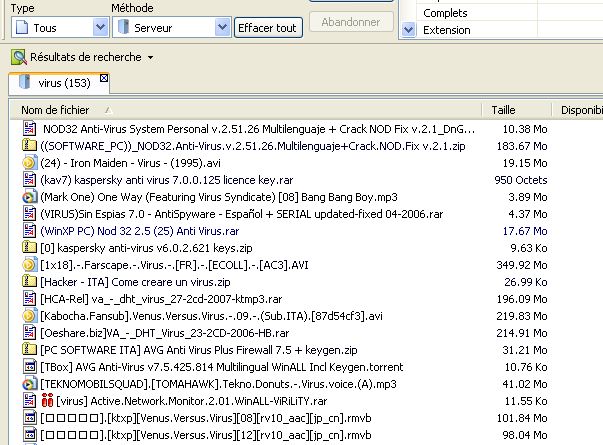This screenshot has width=603, height=445.
Task: Click the audio icon of Bang Bang Boy.mp3
Action: (x=29, y=197)
